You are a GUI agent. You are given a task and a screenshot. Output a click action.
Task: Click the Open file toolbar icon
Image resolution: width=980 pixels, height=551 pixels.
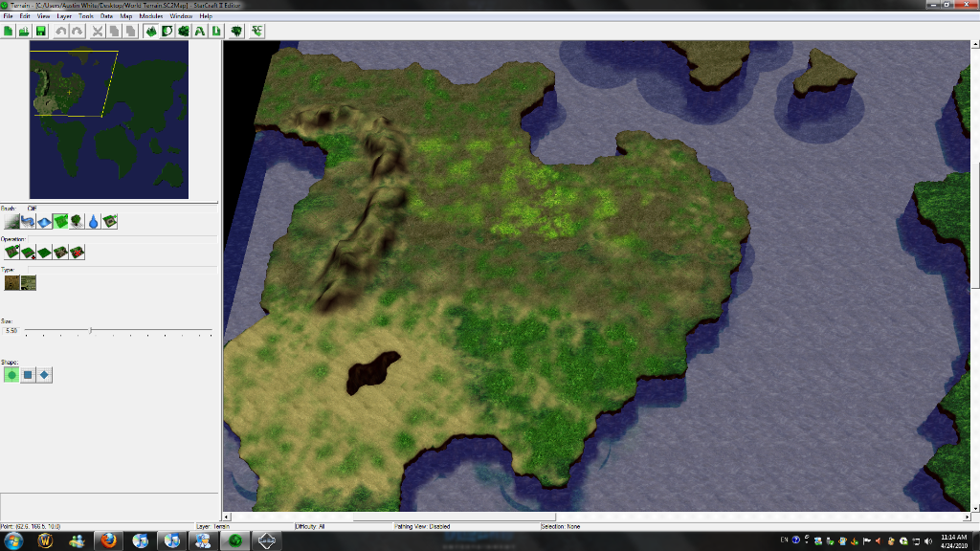pyautogui.click(x=24, y=32)
